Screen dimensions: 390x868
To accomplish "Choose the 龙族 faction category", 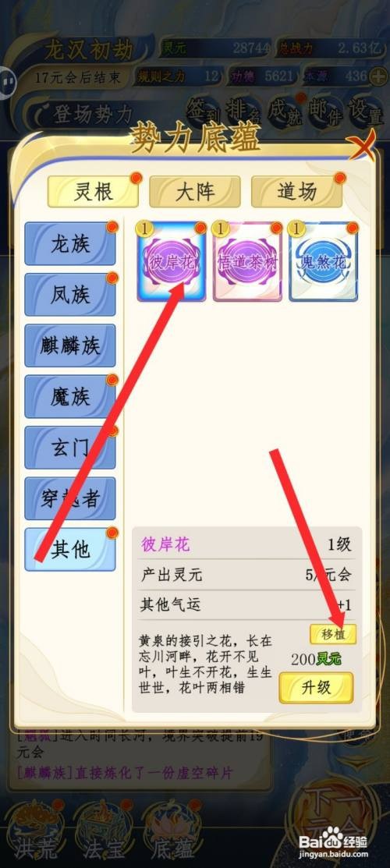I will pos(70,244).
